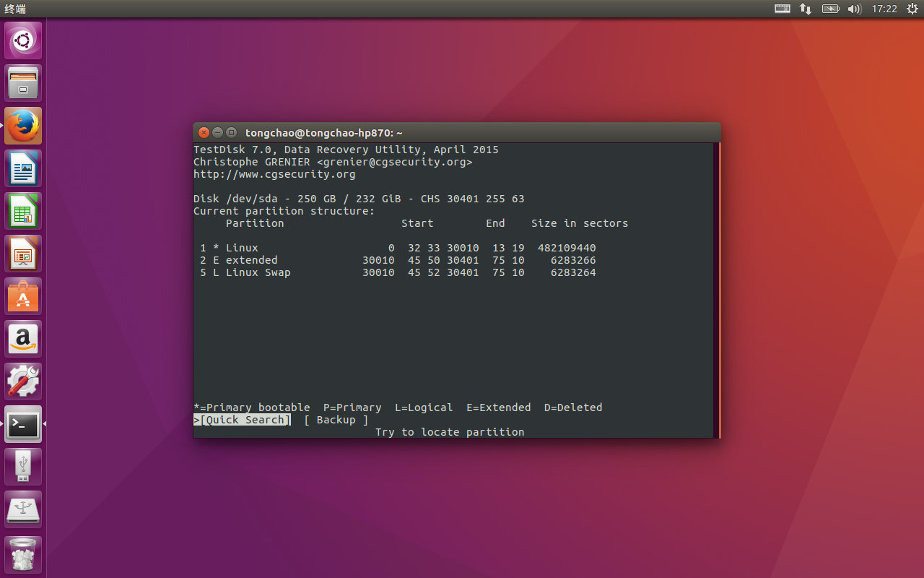Open the Ubuntu Dash search launcher

point(23,40)
